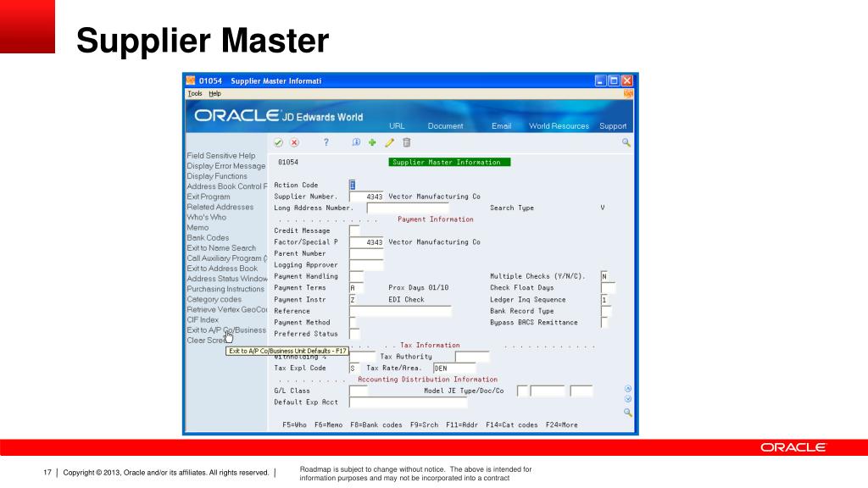Open help with the question mark icon
This screenshot has height=488, width=868.
tap(326, 142)
